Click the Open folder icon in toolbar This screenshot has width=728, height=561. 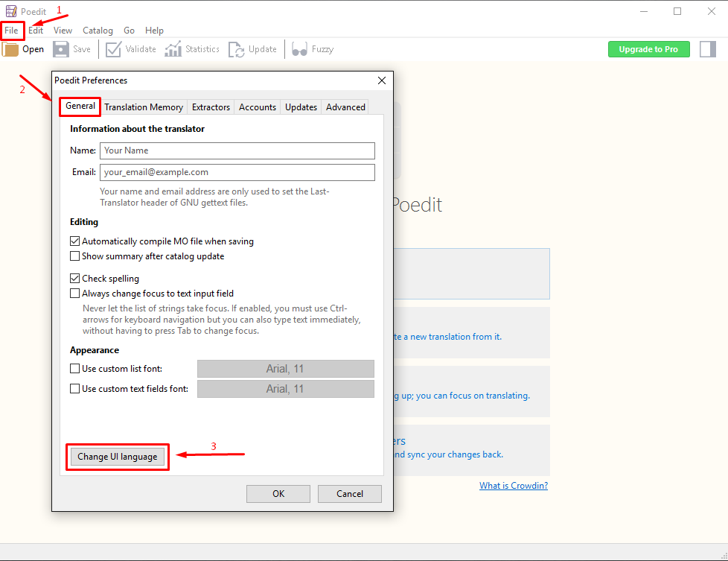pos(10,49)
